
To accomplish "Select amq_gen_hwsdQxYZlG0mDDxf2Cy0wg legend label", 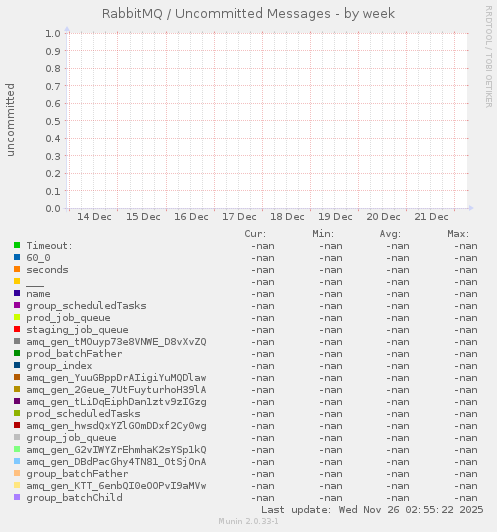I will pos(116,426).
